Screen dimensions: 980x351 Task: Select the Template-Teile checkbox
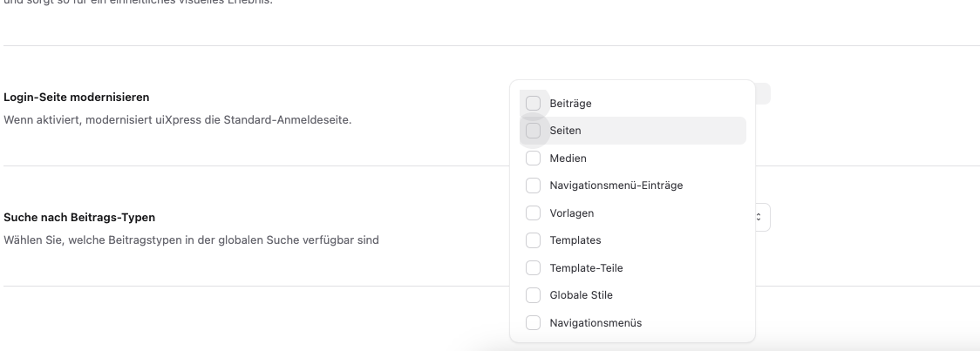[534, 268]
